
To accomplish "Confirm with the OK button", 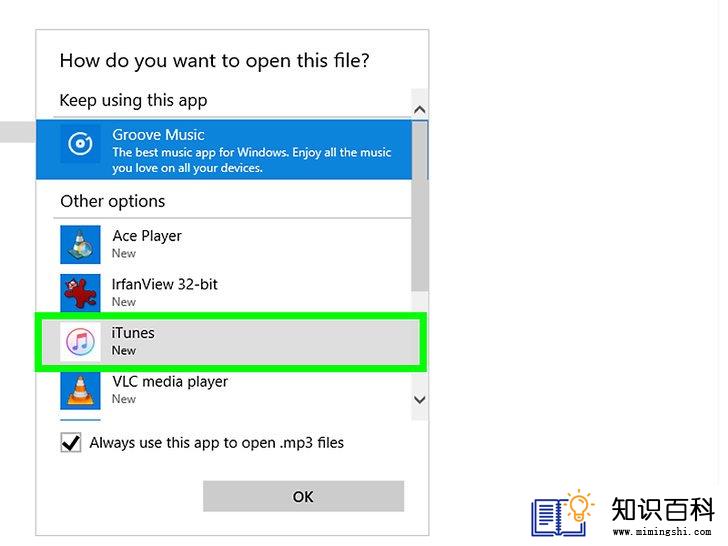I will tap(303, 496).
